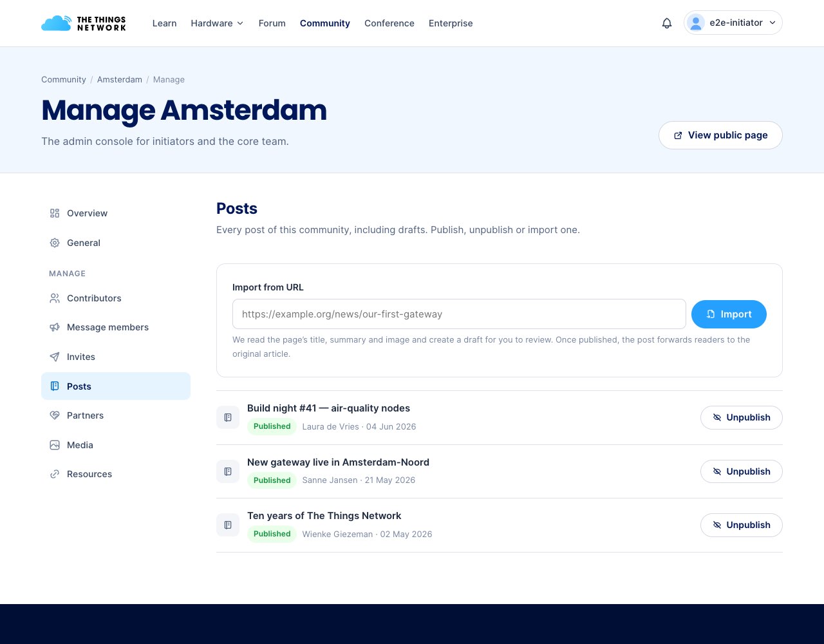Click 'Sanne Jansen · 21 May 2026'
The height and width of the screenshot is (644, 824).
(x=359, y=480)
